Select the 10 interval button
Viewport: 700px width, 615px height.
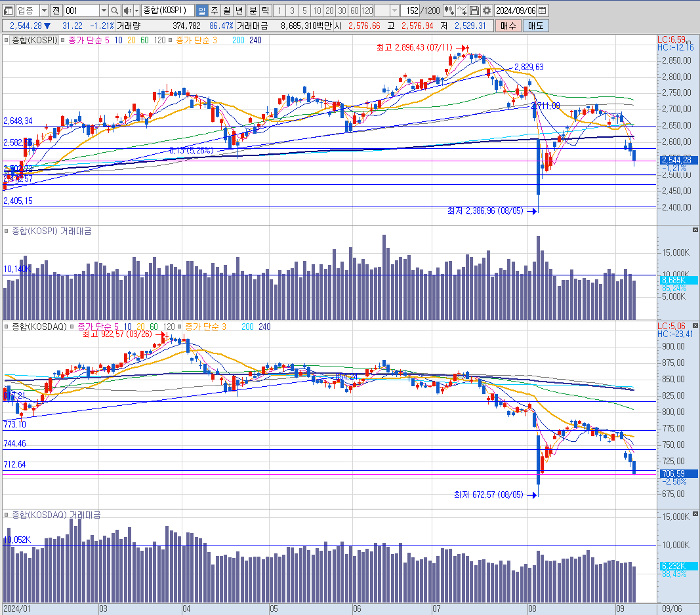tap(317, 10)
